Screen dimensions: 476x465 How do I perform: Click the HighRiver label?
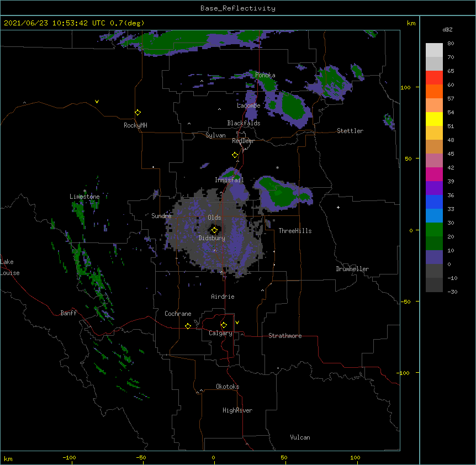(x=237, y=410)
